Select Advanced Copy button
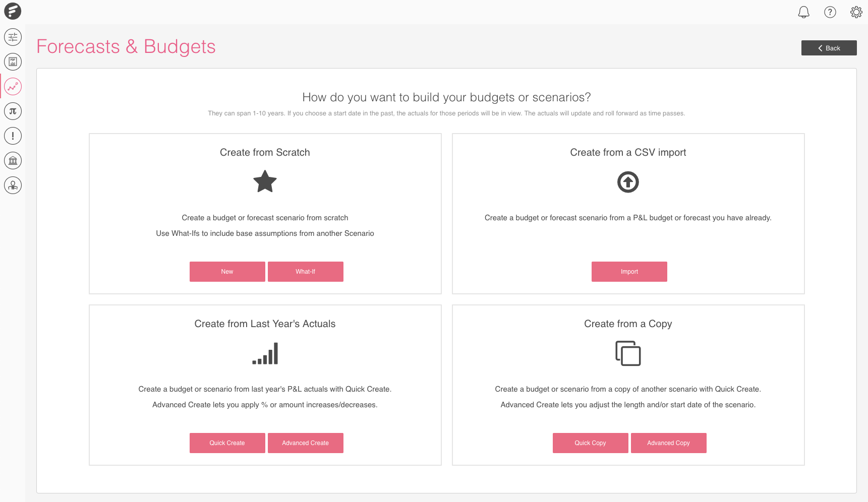Viewport: 868px width, 502px height. point(668,443)
